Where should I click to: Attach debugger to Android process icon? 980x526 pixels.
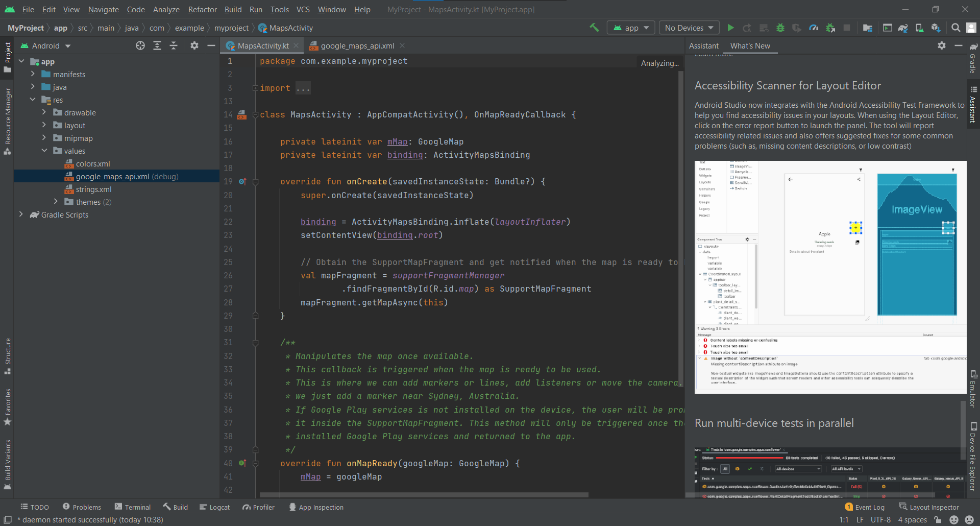click(x=830, y=28)
